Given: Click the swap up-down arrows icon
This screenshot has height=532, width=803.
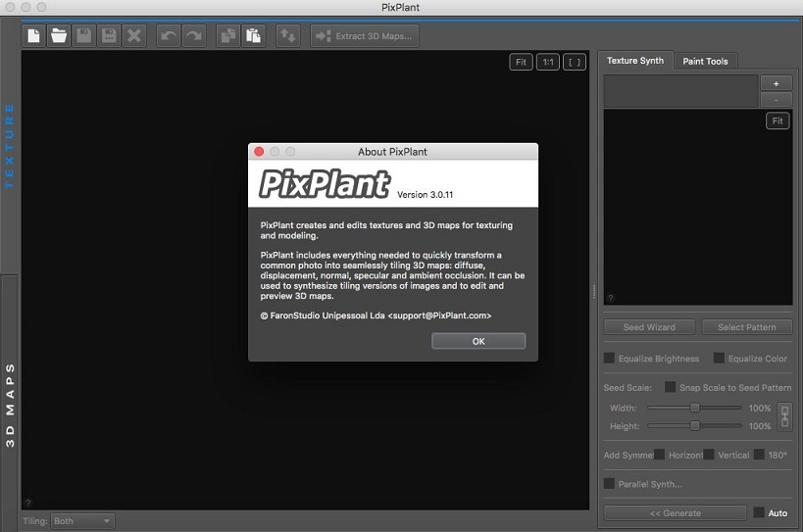Looking at the screenshot, I should tap(288, 36).
